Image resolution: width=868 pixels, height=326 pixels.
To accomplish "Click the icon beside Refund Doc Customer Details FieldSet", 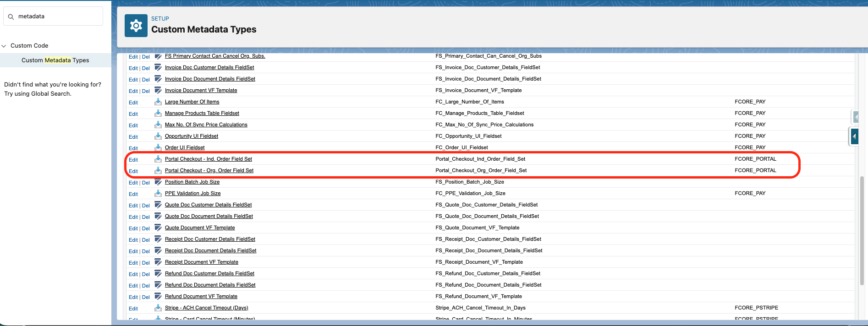I will 158,273.
